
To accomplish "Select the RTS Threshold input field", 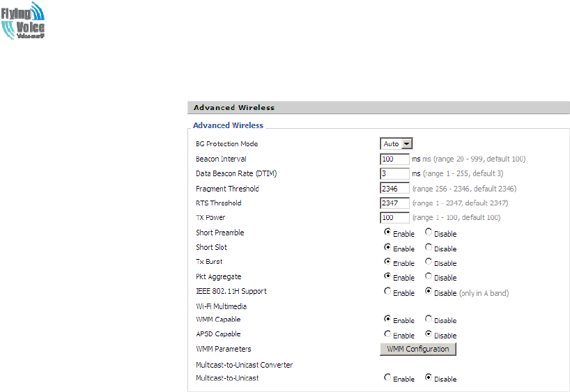I will [x=395, y=203].
